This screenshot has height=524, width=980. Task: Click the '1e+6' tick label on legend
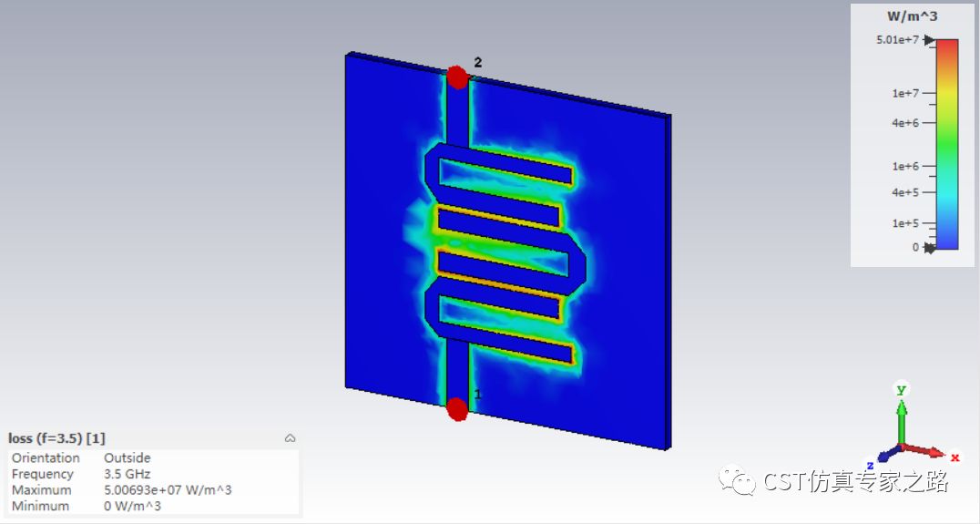click(905, 167)
